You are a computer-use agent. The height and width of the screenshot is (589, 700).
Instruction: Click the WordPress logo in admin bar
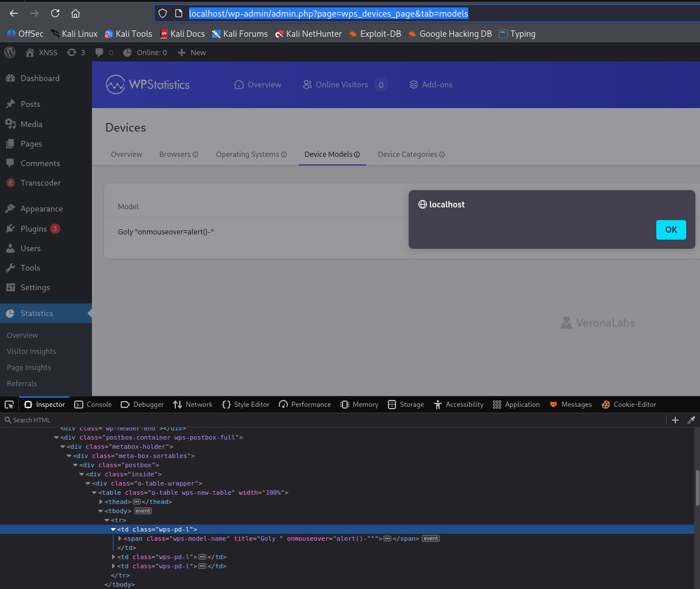[10, 52]
